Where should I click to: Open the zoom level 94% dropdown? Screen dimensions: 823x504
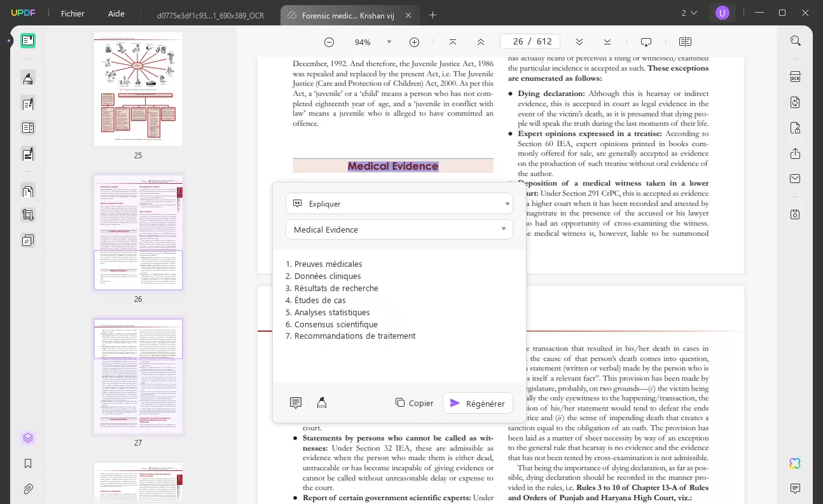pyautogui.click(x=389, y=42)
